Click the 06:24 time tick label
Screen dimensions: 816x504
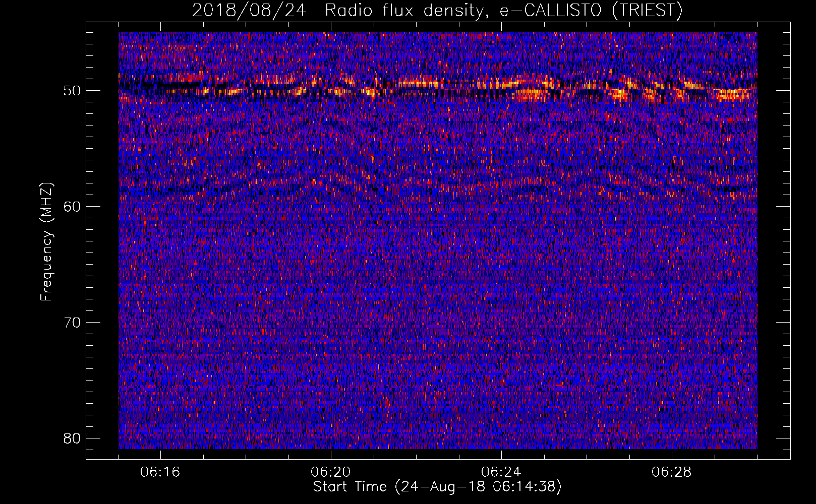coord(501,472)
